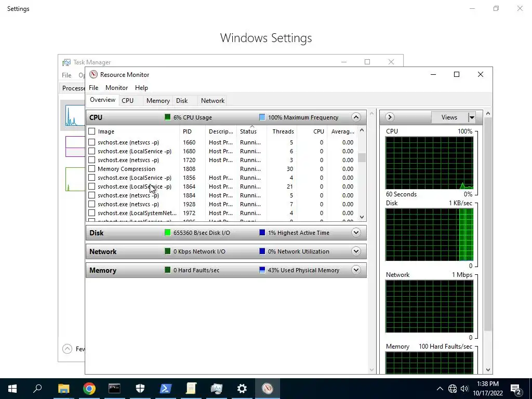Launch File Explorer from the taskbar
The image size is (532, 399).
pos(63,389)
